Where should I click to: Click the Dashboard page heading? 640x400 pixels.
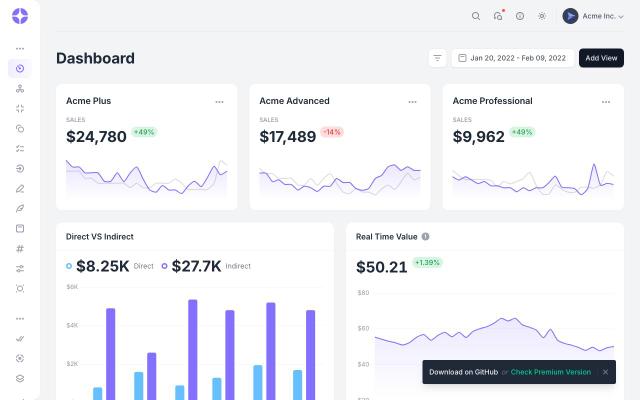pyautogui.click(x=95, y=58)
